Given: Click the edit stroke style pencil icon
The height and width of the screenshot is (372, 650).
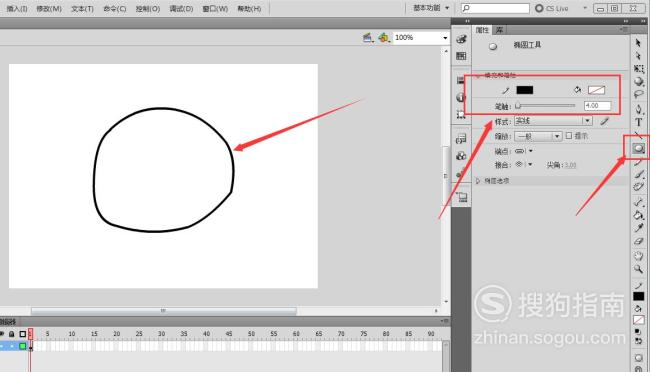Looking at the screenshot, I should click(x=605, y=121).
